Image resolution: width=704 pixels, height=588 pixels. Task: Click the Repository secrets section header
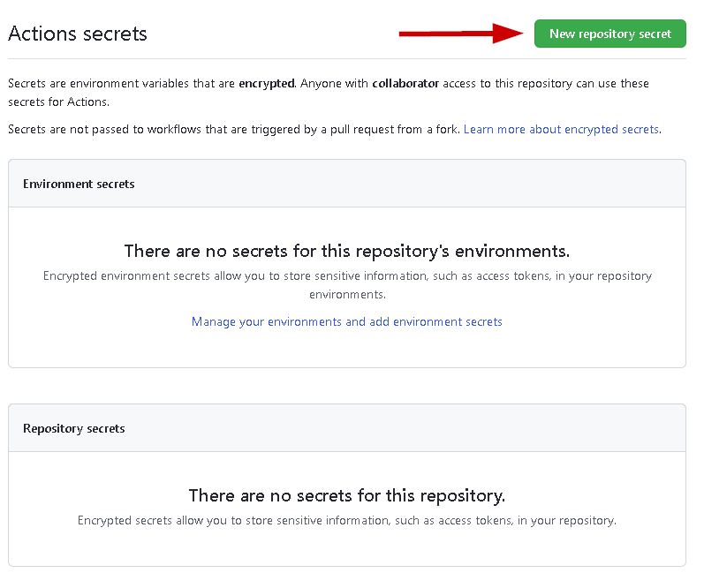tap(74, 428)
